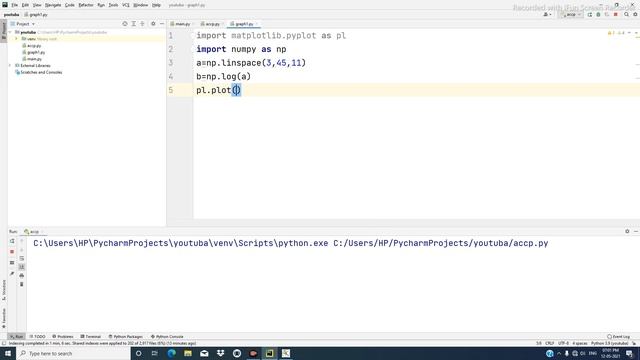Click the Pin tab icon in Run panel
The image size is (640, 360).
click(x=12, y=273)
